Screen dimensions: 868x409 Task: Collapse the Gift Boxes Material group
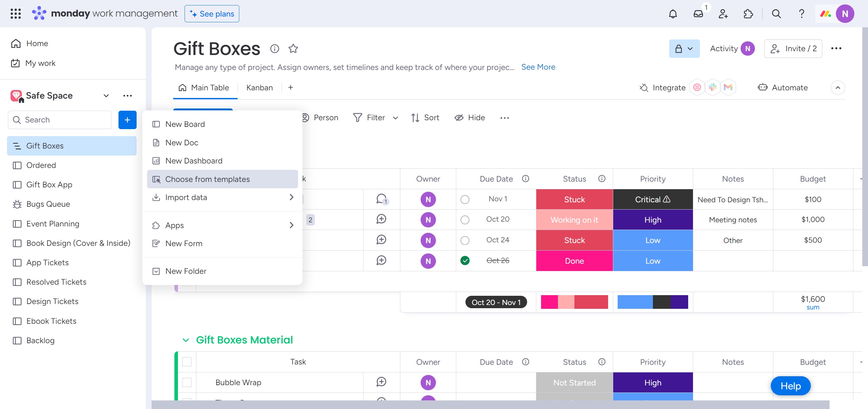tap(186, 340)
